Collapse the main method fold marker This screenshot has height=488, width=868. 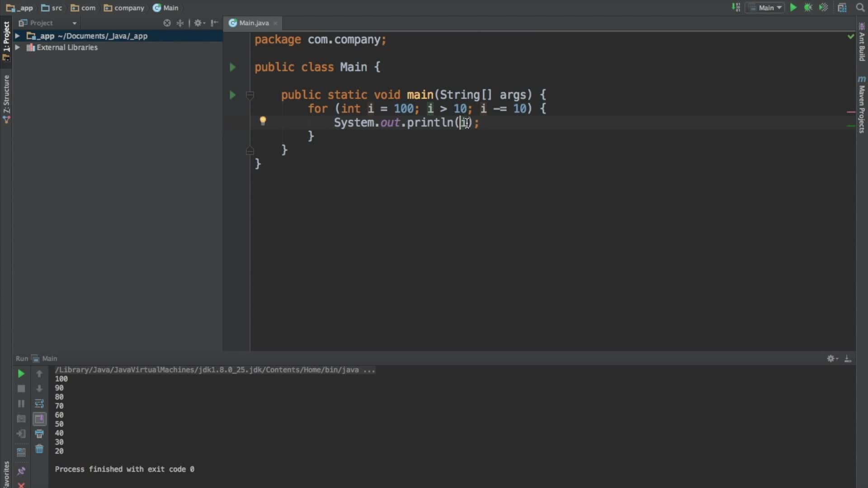pos(250,95)
